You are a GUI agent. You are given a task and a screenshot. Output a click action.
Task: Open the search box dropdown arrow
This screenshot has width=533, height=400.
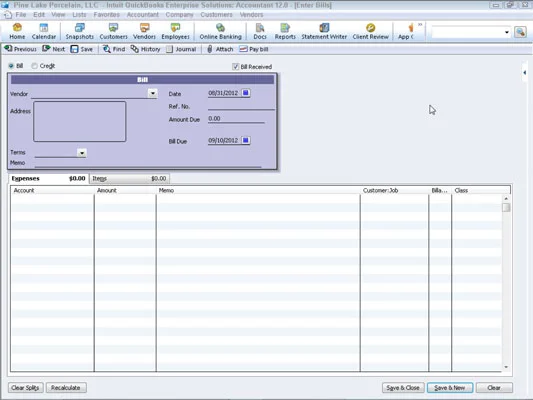click(506, 32)
